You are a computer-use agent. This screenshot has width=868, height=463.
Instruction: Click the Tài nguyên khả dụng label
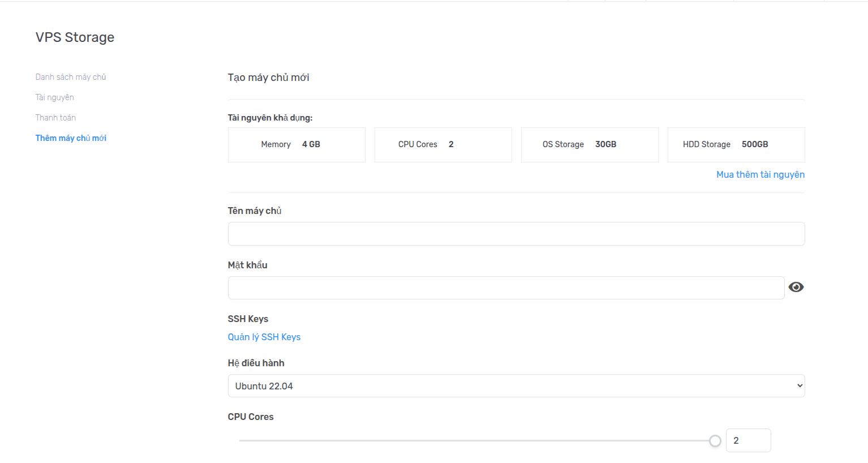[270, 118]
